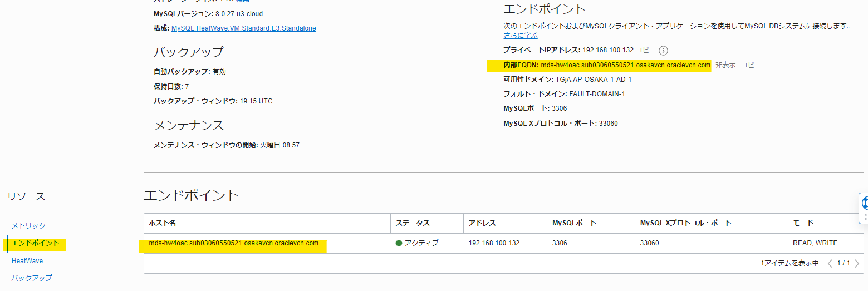This screenshot has height=291, width=868.
Task: Click the MySQLポート: 3306 detail line
Action: [535, 108]
